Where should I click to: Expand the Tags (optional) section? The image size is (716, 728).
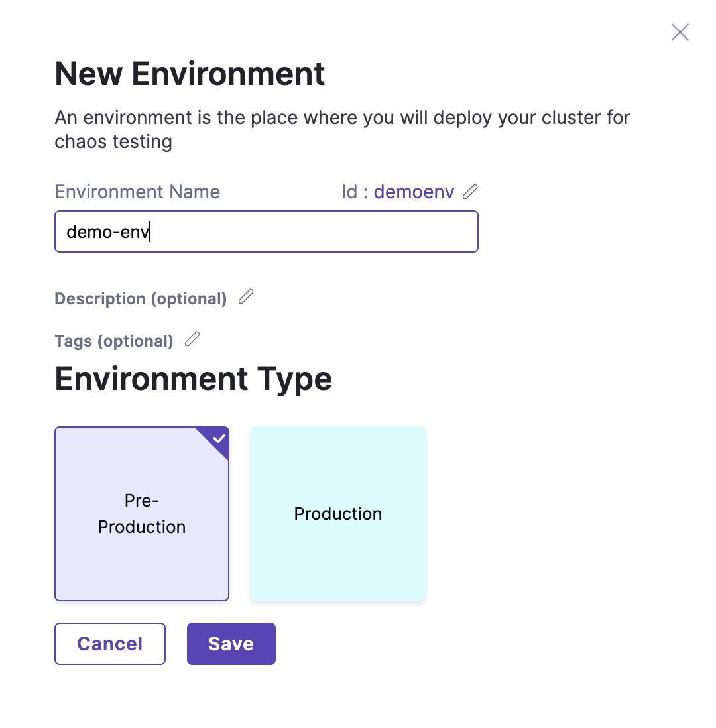(x=114, y=341)
